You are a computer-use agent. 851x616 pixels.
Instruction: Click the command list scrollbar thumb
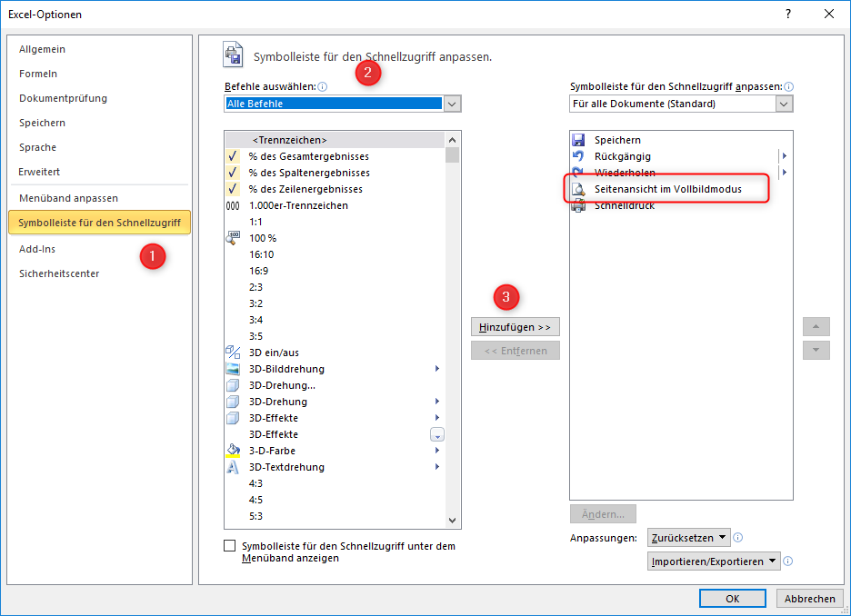(x=452, y=155)
